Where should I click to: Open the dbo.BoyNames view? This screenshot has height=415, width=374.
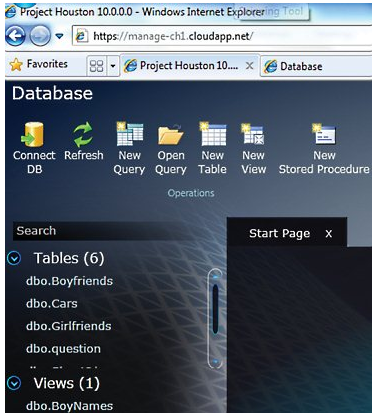click(x=69, y=406)
